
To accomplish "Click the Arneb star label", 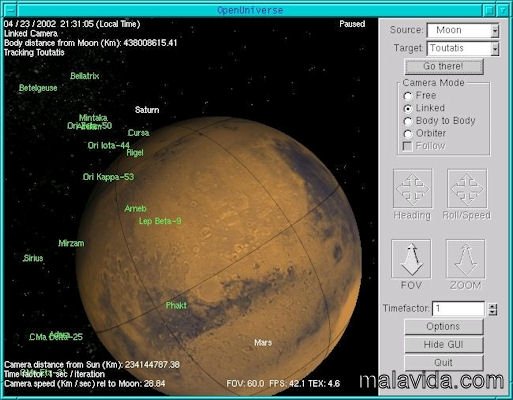I will (135, 209).
